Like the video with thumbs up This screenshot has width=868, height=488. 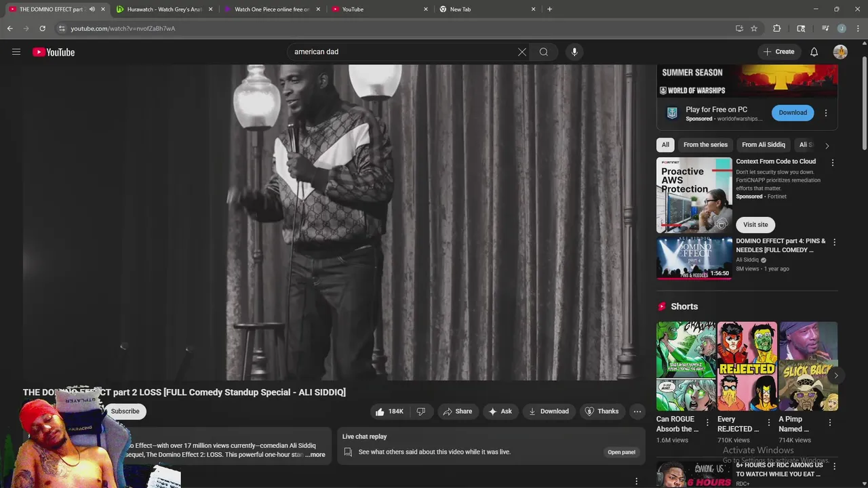click(389, 411)
